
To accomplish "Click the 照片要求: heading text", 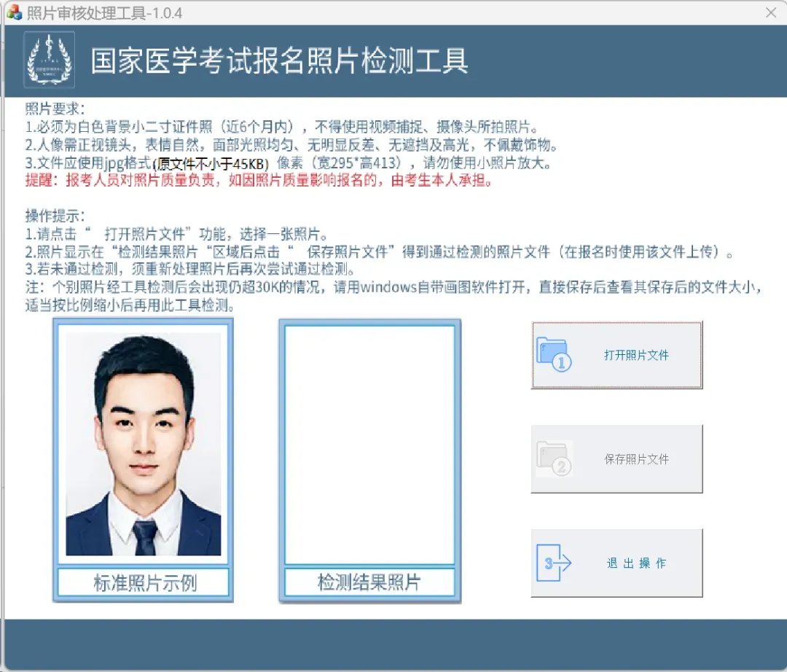I will pos(55,109).
